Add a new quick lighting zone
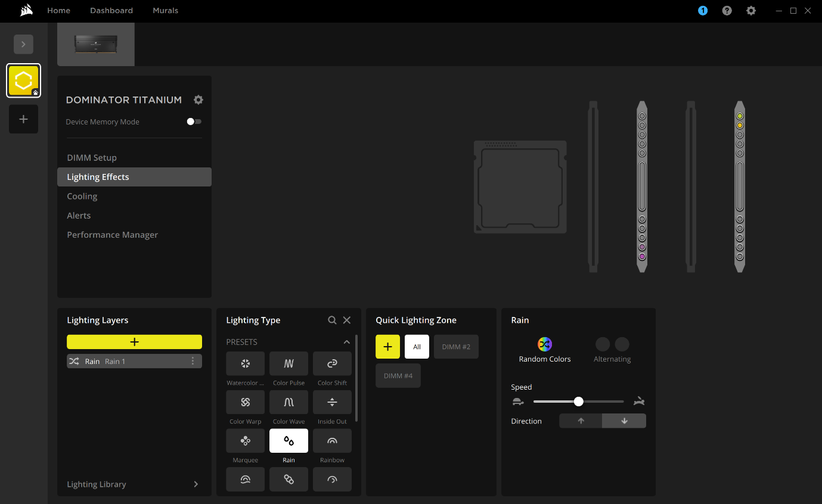The height and width of the screenshot is (504, 822). [x=387, y=347]
